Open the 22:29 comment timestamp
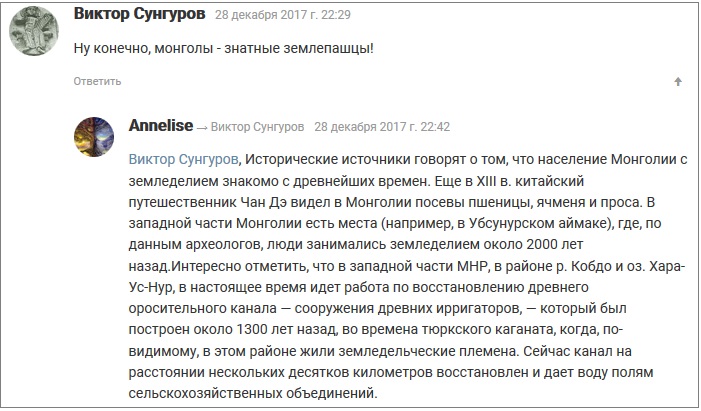Viewport: 701px width, 411px height. coord(283,15)
